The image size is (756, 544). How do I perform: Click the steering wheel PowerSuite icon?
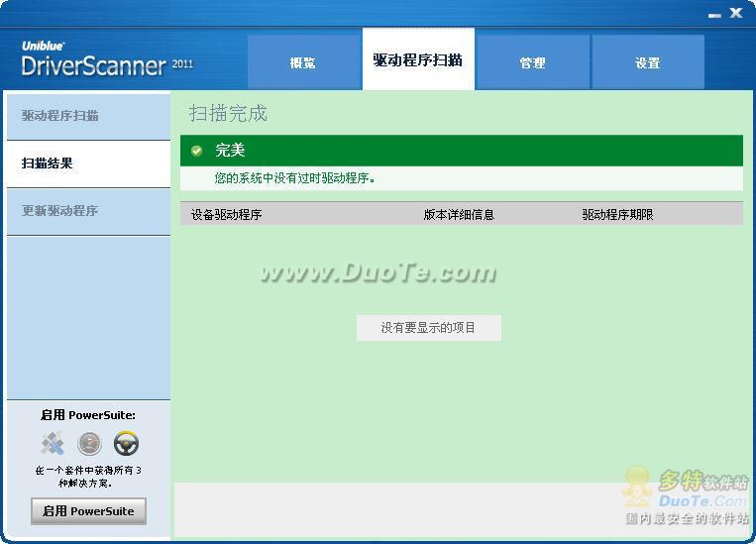coord(126,444)
